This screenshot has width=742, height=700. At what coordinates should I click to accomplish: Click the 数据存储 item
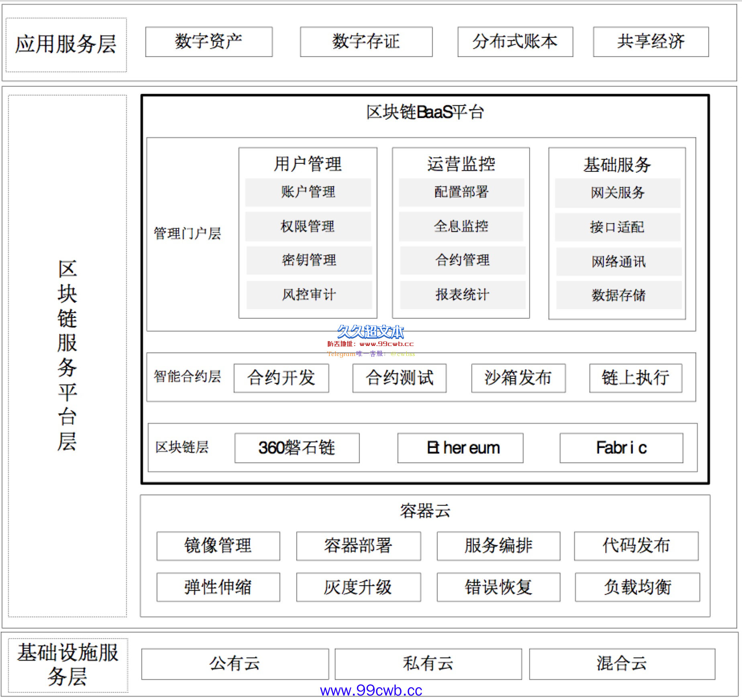(619, 295)
